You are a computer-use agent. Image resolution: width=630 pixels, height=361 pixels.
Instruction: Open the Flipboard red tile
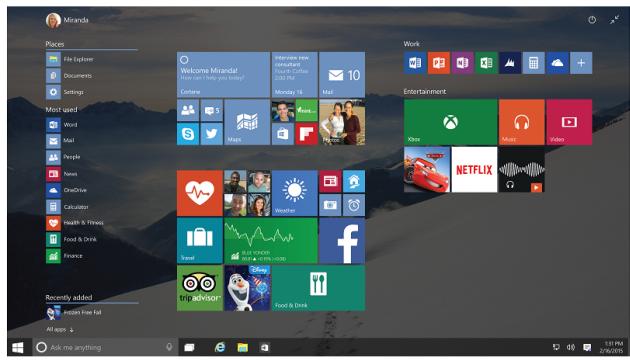[307, 134]
